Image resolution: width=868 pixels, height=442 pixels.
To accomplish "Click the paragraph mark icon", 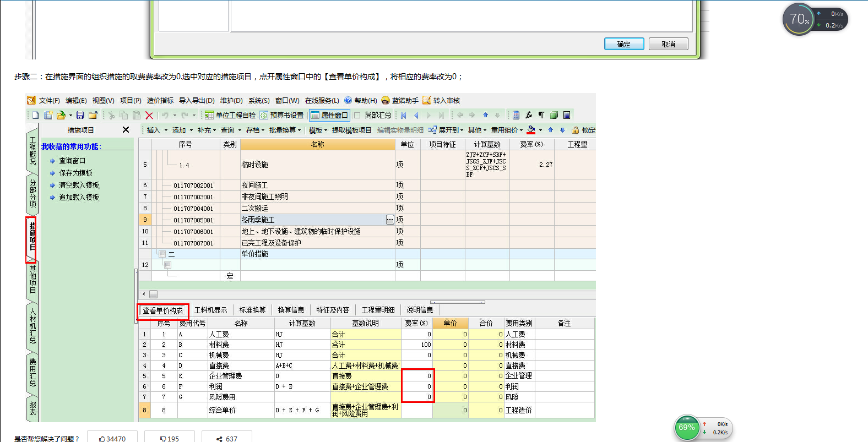I will click(541, 115).
